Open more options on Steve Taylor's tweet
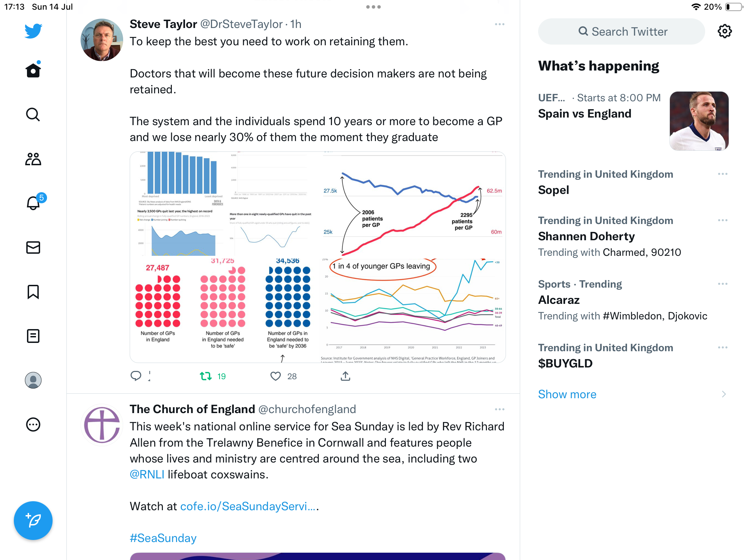Image resolution: width=747 pixels, height=560 pixels. point(499,24)
